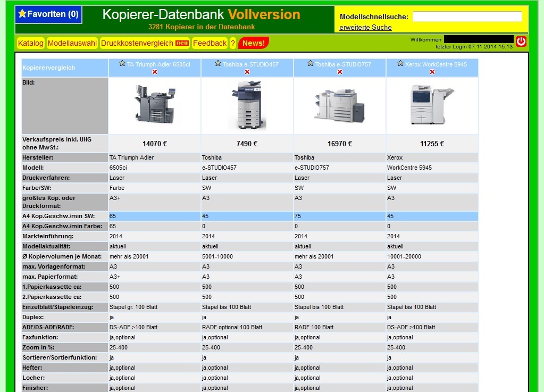Click the TA Triumph Adler 6505ci copier image
Image resolution: width=544 pixels, height=392 pixels.
(155, 104)
